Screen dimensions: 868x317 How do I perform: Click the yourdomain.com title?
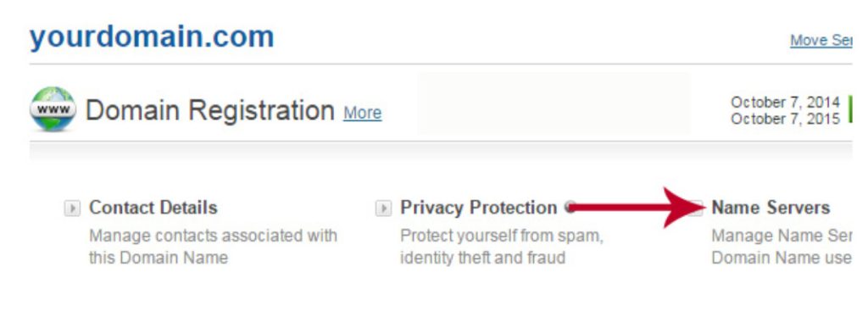[x=152, y=37]
